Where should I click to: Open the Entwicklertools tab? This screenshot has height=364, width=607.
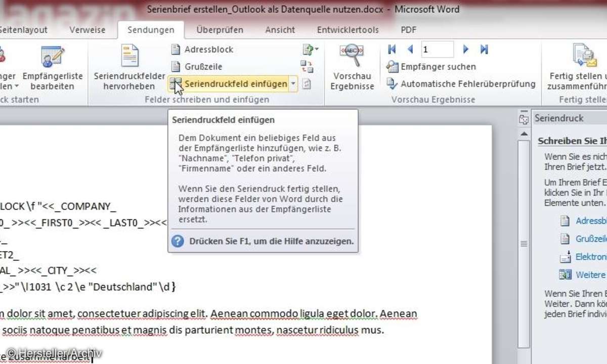(348, 30)
